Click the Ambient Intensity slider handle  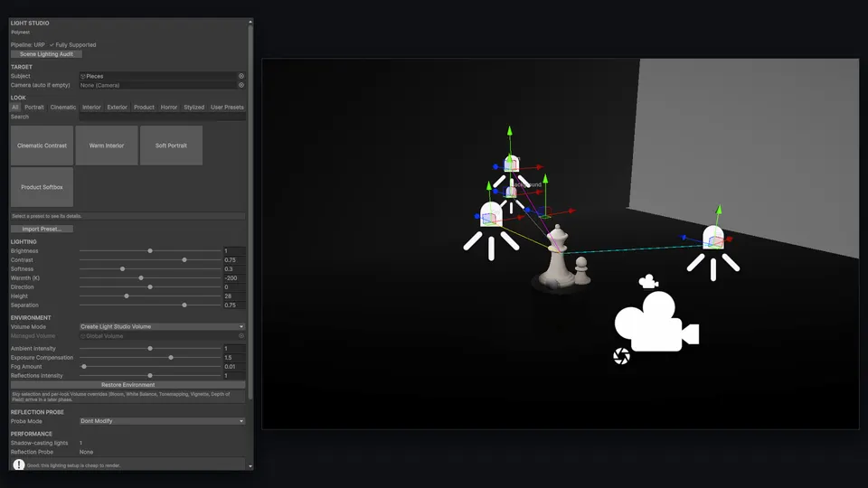point(150,349)
